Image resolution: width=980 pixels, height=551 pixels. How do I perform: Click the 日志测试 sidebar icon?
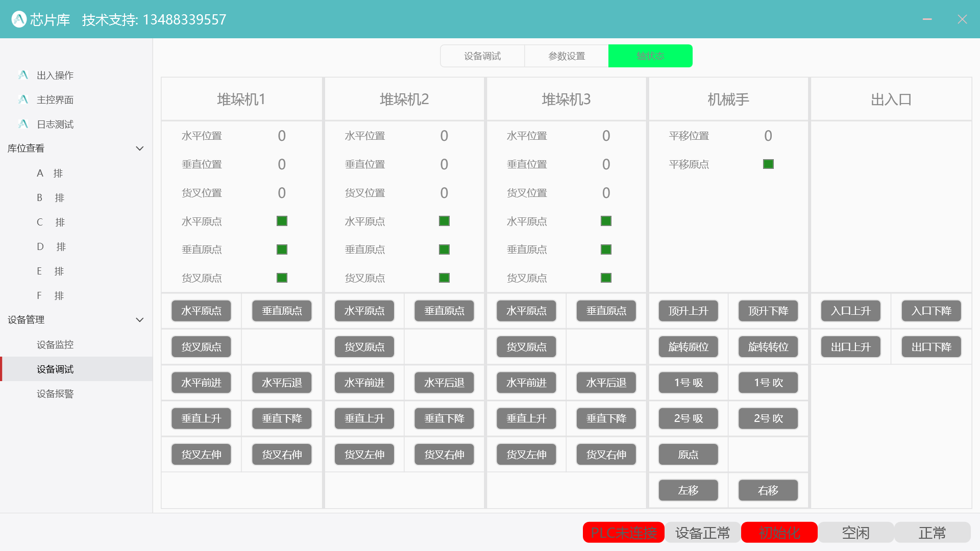click(22, 124)
